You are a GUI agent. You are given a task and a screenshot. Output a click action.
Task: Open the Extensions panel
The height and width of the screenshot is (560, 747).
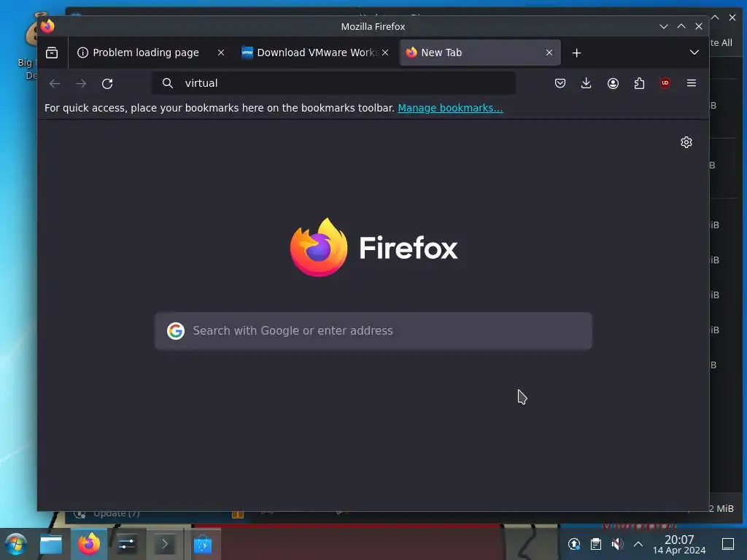click(x=639, y=84)
